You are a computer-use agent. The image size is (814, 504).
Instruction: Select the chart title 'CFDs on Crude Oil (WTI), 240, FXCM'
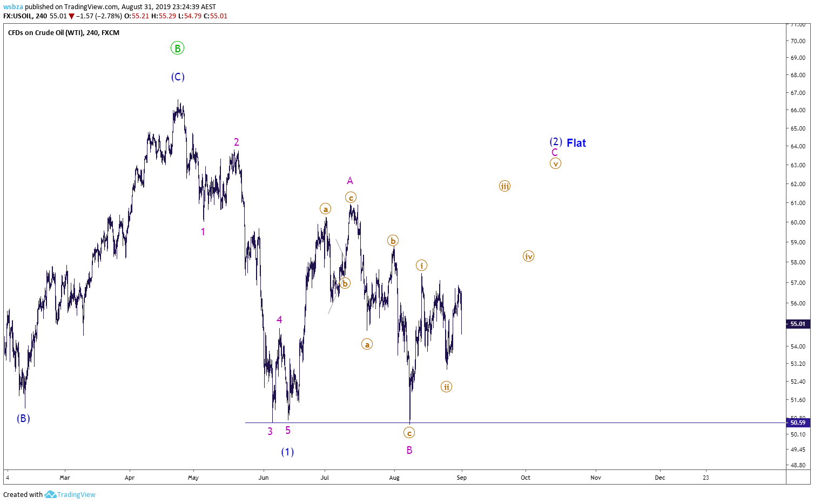(64, 32)
